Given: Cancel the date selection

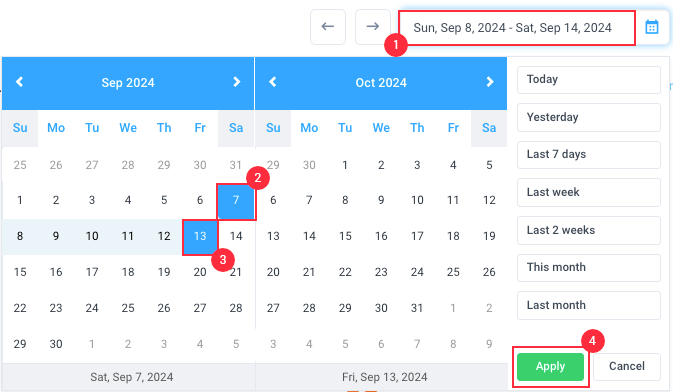Looking at the screenshot, I should click(x=627, y=367).
